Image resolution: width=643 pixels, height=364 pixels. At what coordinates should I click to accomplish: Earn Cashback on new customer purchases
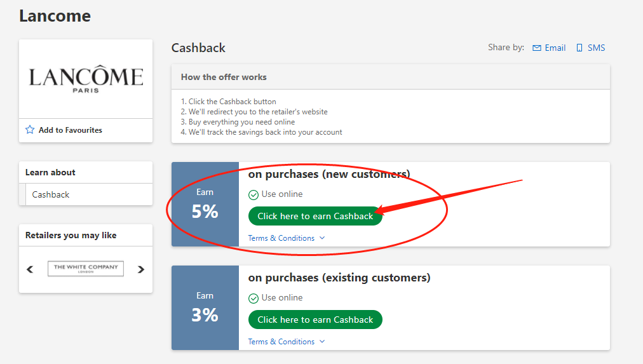click(x=315, y=216)
